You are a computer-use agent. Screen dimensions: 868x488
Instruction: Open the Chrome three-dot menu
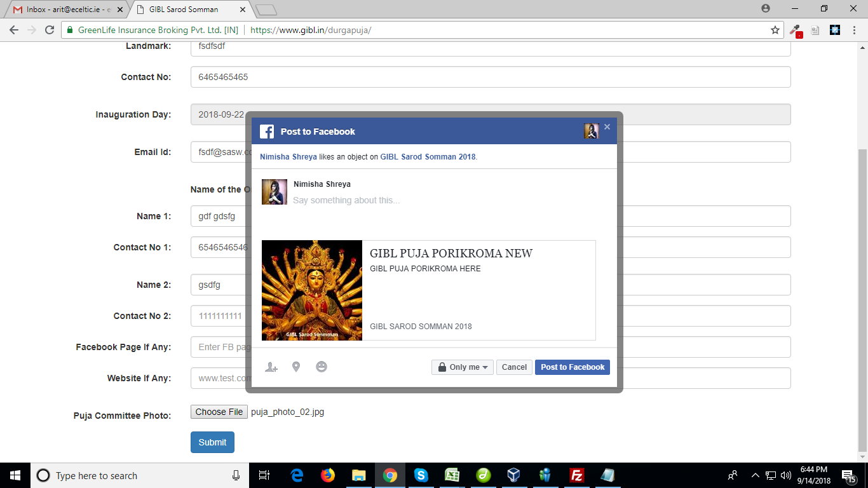pyautogui.click(x=855, y=30)
